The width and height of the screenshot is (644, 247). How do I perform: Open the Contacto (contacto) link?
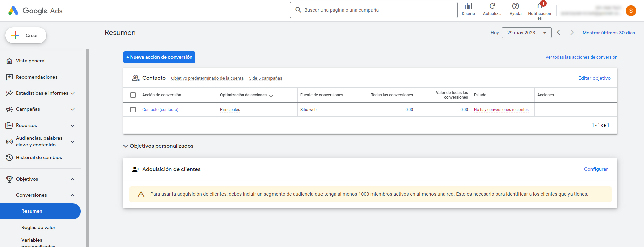pos(160,110)
